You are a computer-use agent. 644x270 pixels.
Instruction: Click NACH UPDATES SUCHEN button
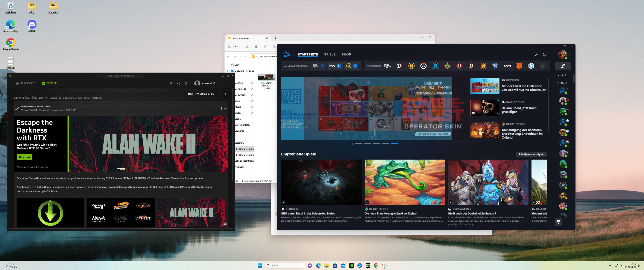pyautogui.click(x=201, y=94)
